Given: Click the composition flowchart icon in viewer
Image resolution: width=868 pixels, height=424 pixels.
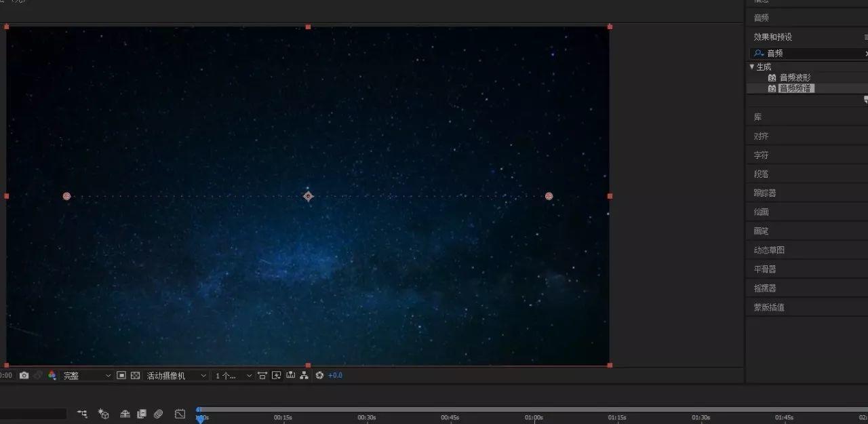Looking at the screenshot, I should (304, 375).
